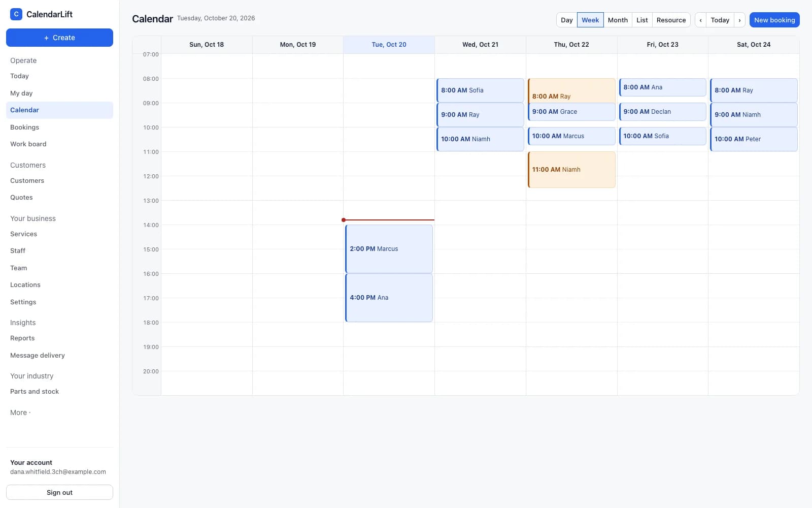Screen dimensions: 812x508
Task: Open Message delivery page
Action: point(59,356)
